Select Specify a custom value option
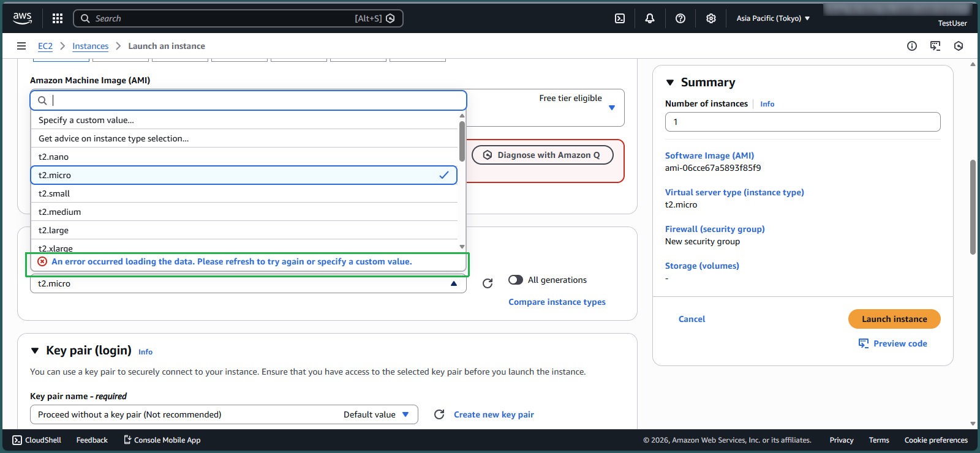This screenshot has width=980, height=453. [x=244, y=120]
